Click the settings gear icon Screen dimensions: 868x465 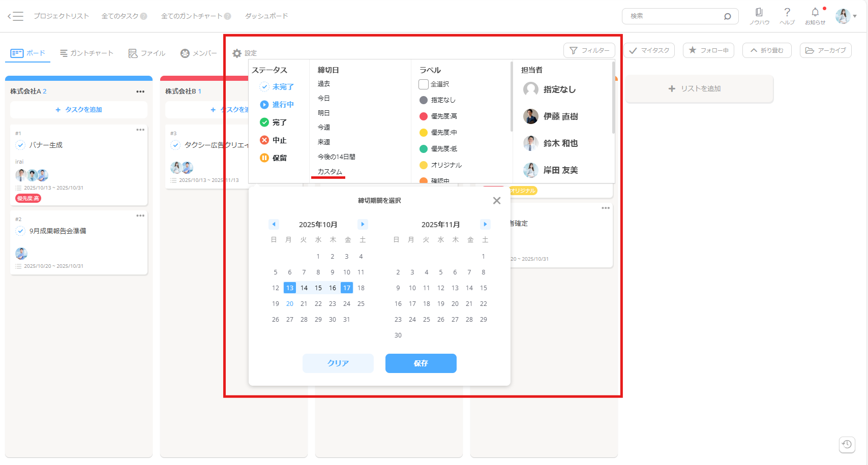tap(237, 53)
